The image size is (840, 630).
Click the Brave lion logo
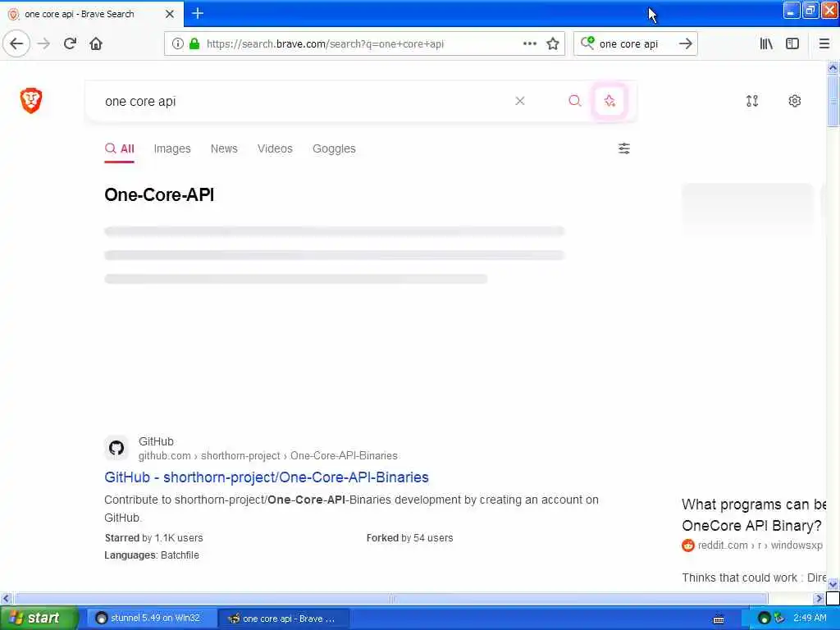[31, 100]
